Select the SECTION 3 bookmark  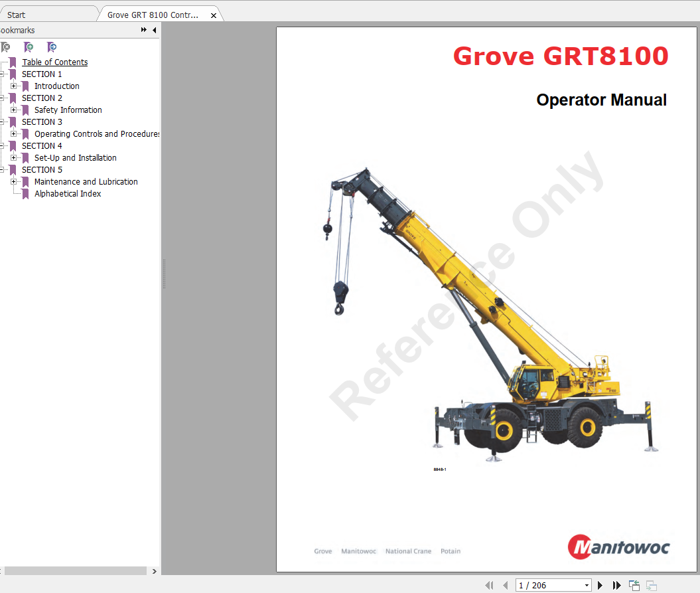coord(42,122)
